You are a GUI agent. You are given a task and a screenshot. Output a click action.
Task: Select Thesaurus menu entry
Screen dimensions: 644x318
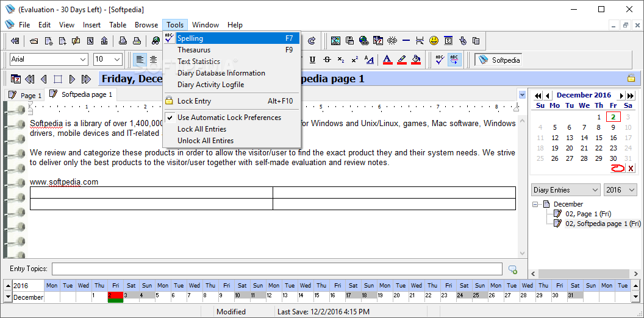232,49
